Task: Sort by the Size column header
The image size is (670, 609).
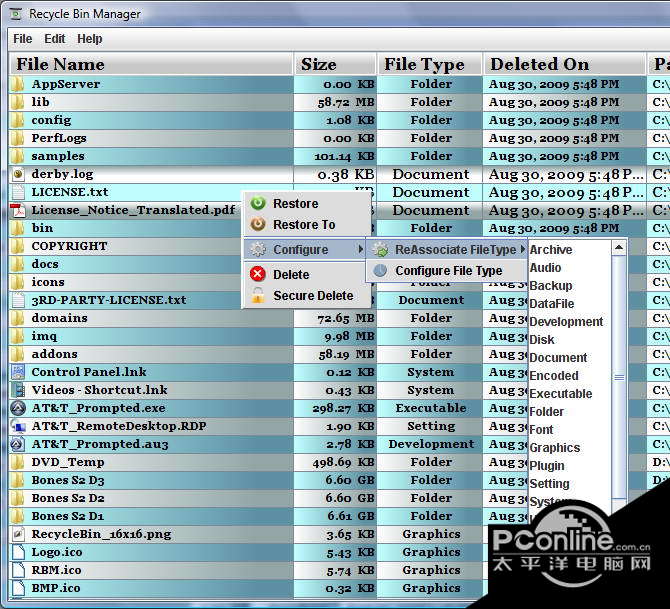Action: [x=335, y=64]
